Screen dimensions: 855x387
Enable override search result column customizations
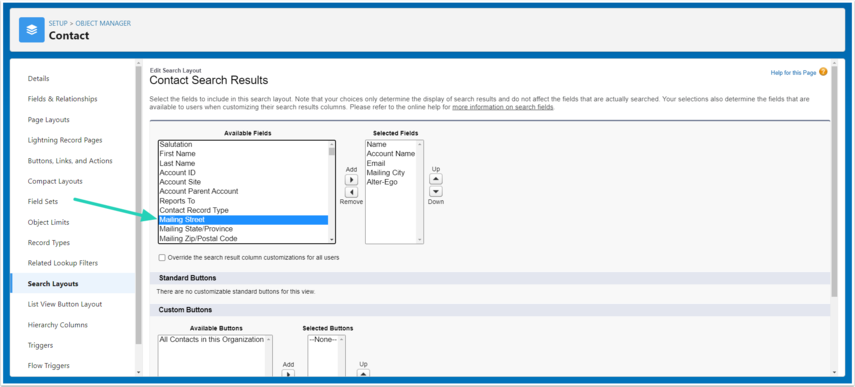(x=162, y=257)
